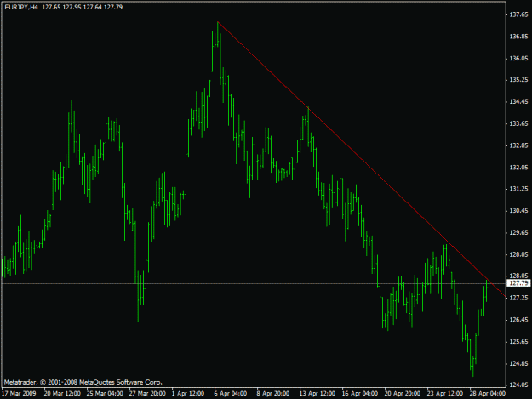532x399 pixels.
Task: Click the 20 Apr 20:00 time label
Action: click(x=402, y=393)
